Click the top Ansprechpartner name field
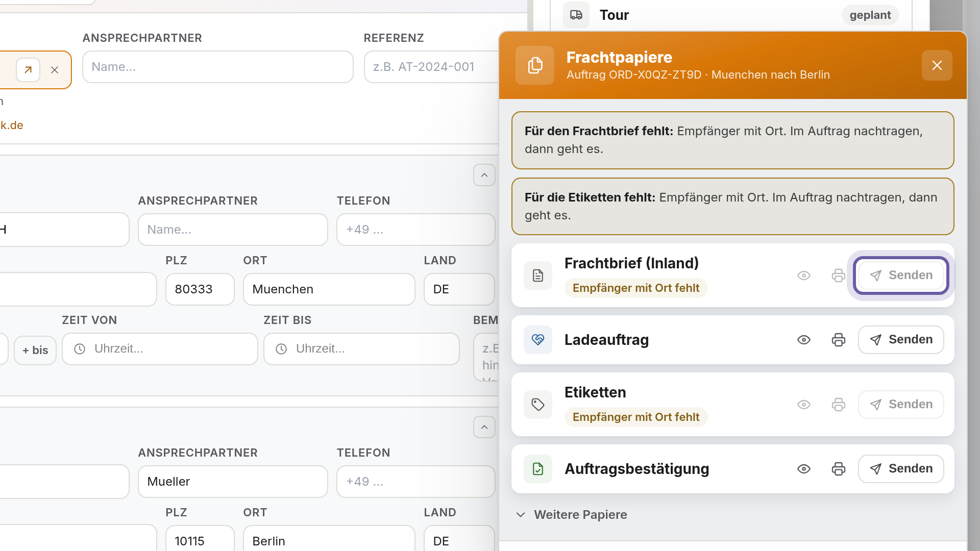The image size is (980, 551). 218,67
